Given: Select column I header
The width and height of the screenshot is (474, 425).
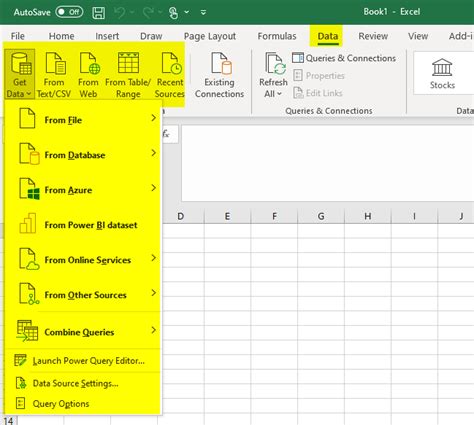Looking at the screenshot, I should (x=414, y=216).
